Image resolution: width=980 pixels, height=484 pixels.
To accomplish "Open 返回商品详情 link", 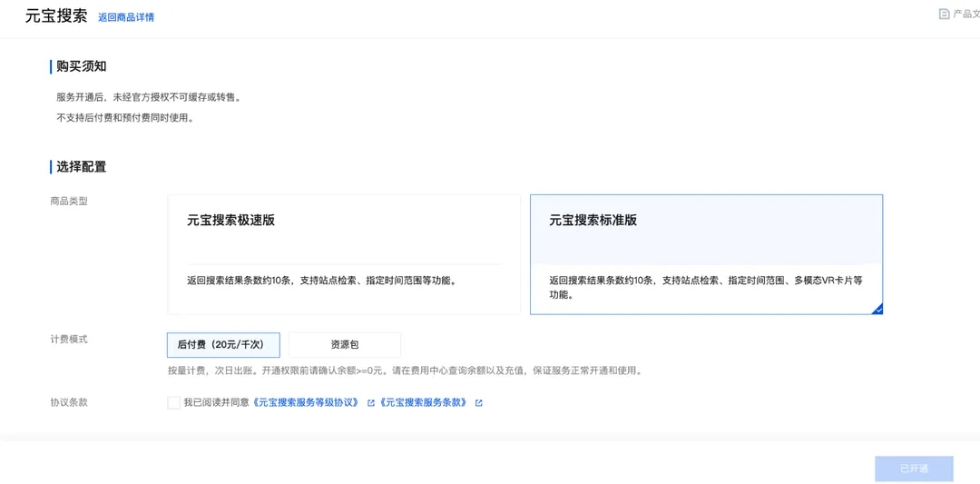I will [x=126, y=17].
